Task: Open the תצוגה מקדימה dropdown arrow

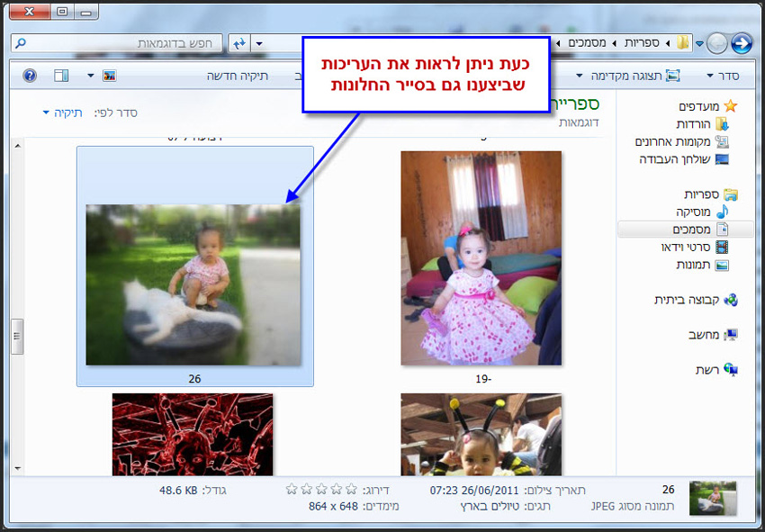Action: click(x=579, y=76)
